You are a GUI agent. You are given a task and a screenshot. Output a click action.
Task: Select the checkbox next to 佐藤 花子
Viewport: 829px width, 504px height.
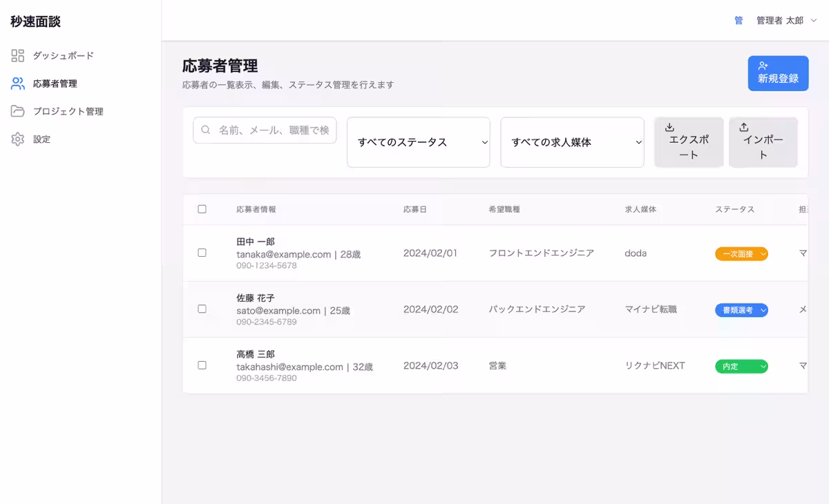pyautogui.click(x=202, y=309)
